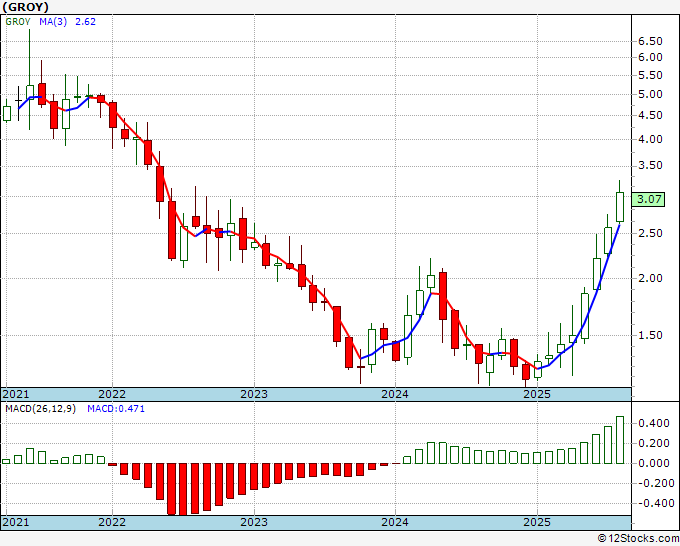Click 2023 on the price chart timeline
The height and width of the screenshot is (546, 680).
[x=254, y=394]
